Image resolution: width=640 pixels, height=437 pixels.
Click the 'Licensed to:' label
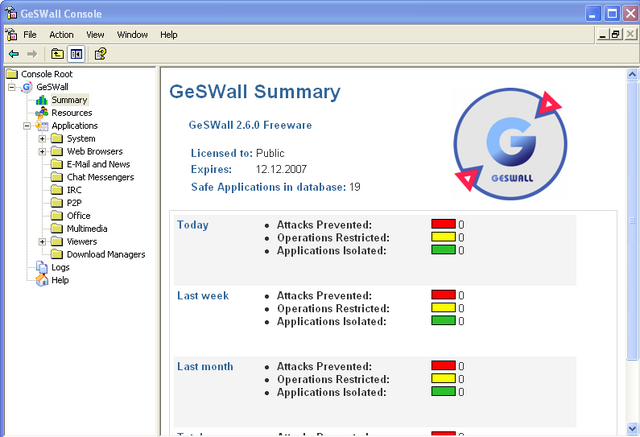pos(222,153)
